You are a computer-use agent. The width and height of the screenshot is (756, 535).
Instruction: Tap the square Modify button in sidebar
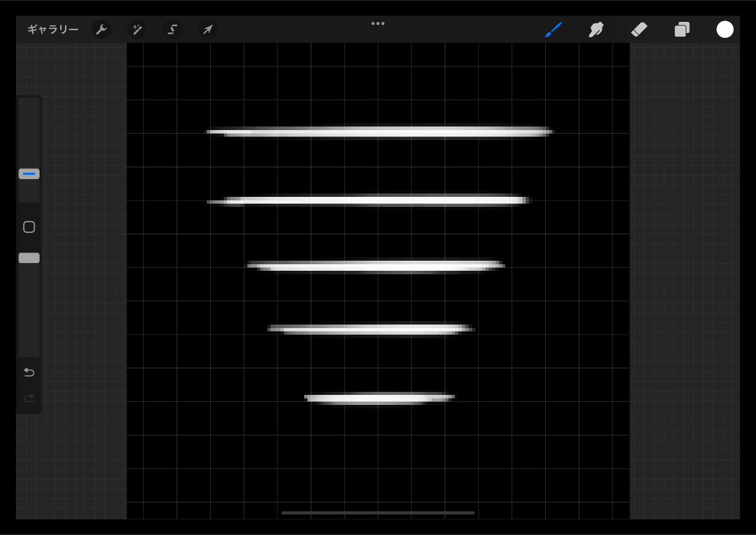pyautogui.click(x=29, y=227)
